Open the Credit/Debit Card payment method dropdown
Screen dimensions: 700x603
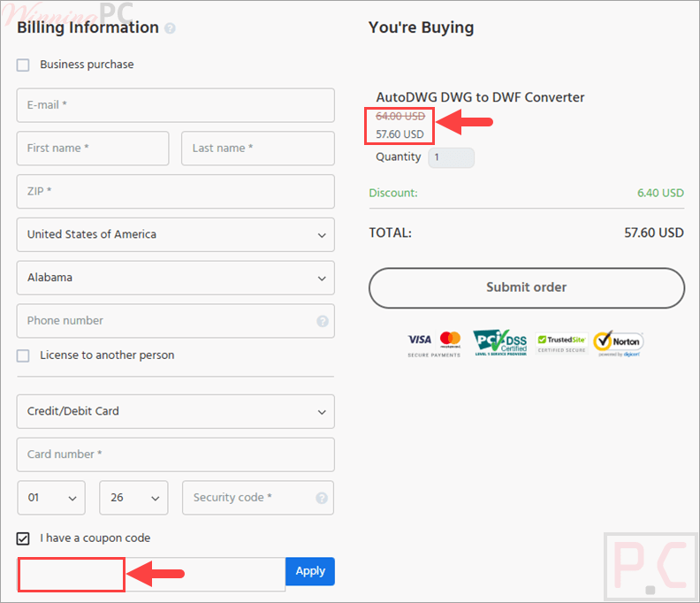click(x=176, y=411)
